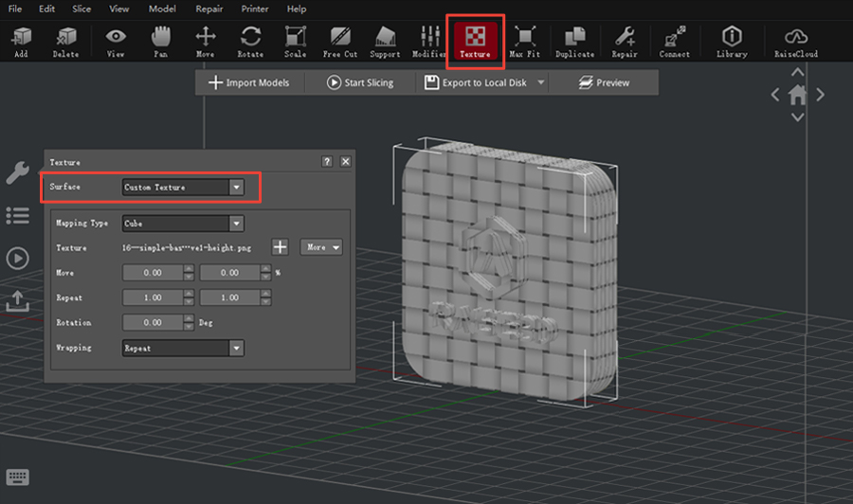Click the Add model toolbar icon
The height and width of the screenshot is (504, 853).
click(21, 42)
